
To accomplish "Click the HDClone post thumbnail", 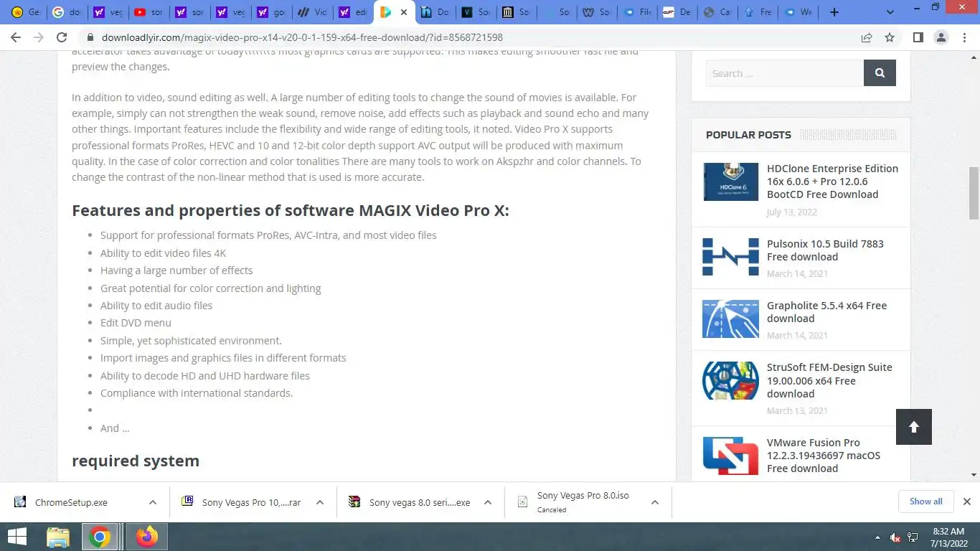I will pyautogui.click(x=730, y=182).
